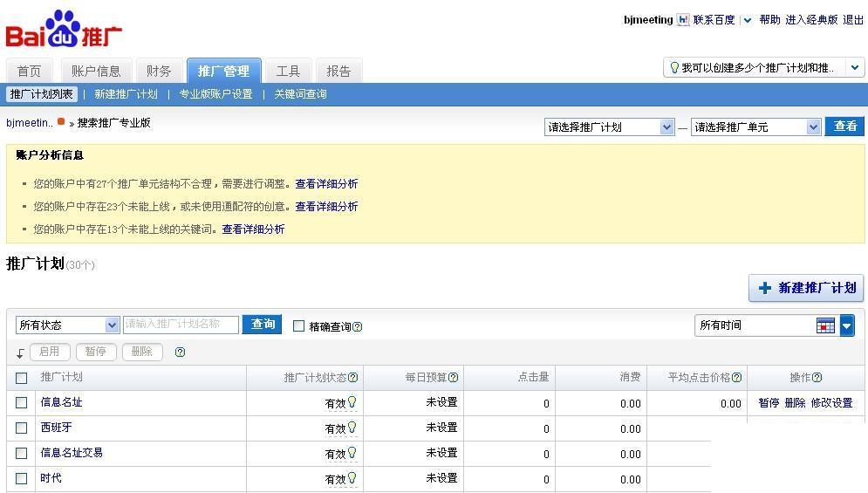Screen dimensions: 868x493
Task: Click the status lightbulb in 信息名址 row
Action: [352, 402]
